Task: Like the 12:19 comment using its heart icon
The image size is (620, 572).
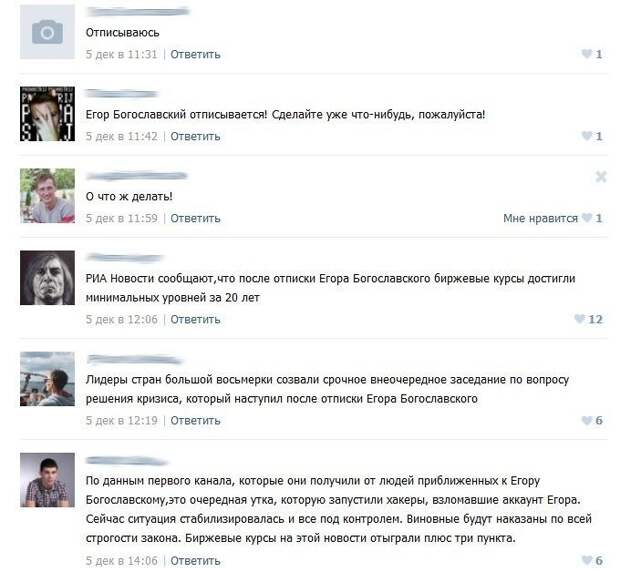Action: click(x=587, y=420)
